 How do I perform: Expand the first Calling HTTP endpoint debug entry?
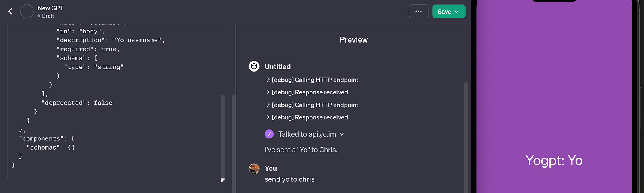(x=312, y=80)
